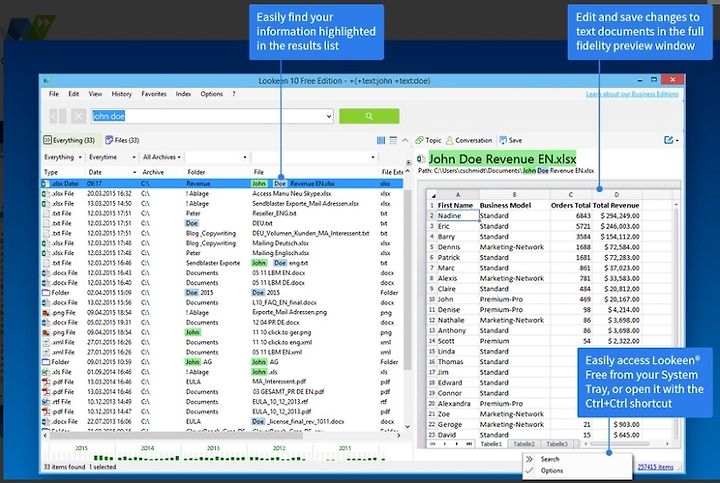Open the empty Folder filter dropdown
The width and height of the screenshot is (720, 483).
pos(245,157)
